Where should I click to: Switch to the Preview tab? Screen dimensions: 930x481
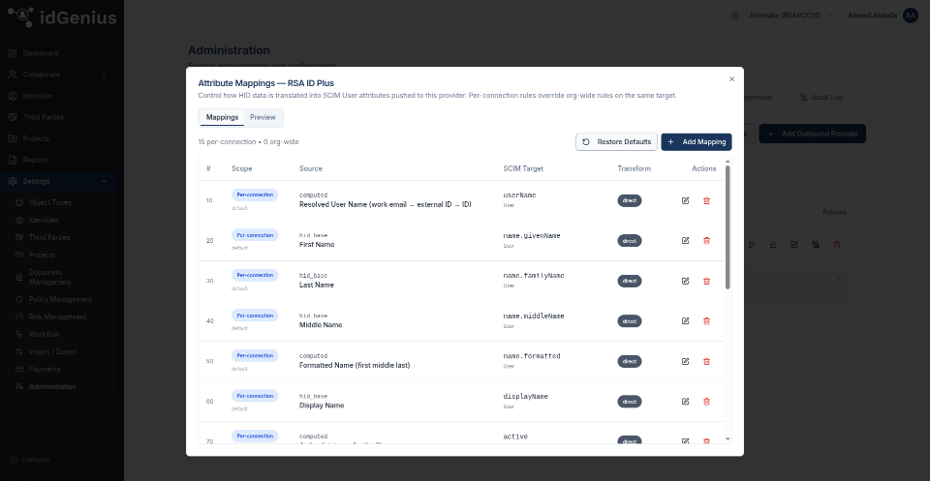point(263,117)
